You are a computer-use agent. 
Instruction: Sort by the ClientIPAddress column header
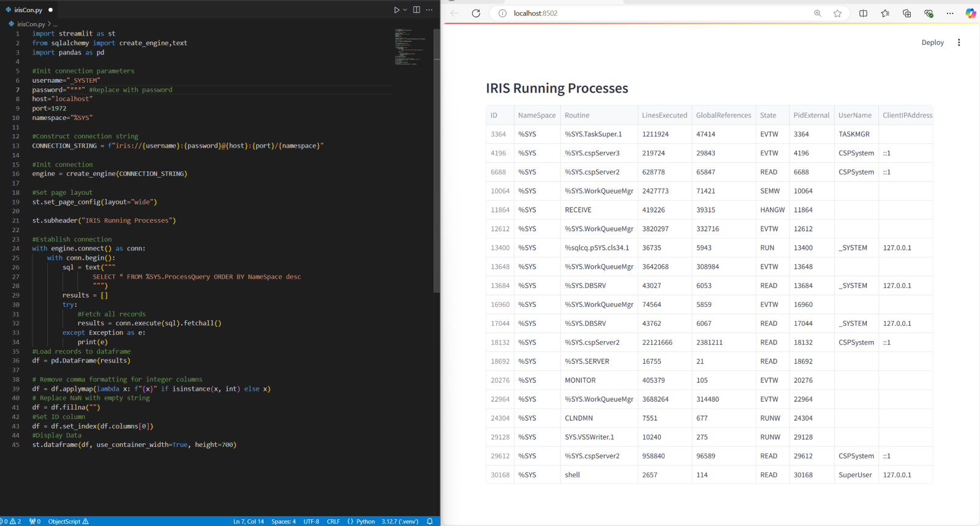click(x=906, y=115)
